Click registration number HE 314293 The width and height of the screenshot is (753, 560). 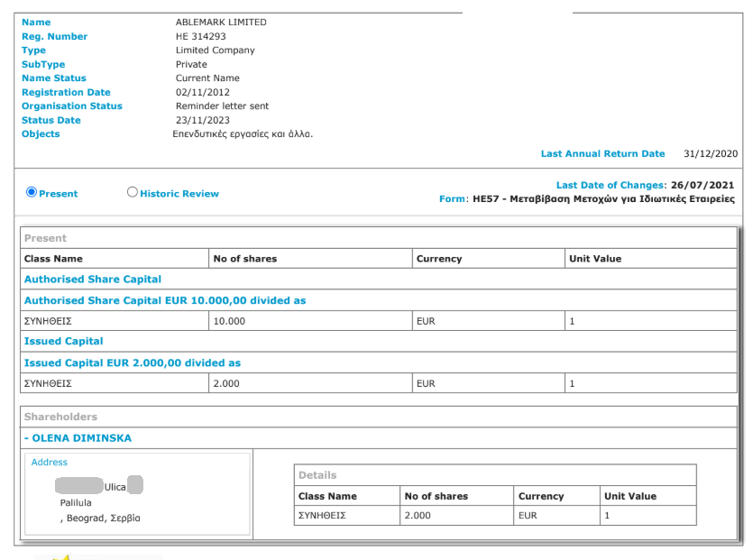click(200, 36)
